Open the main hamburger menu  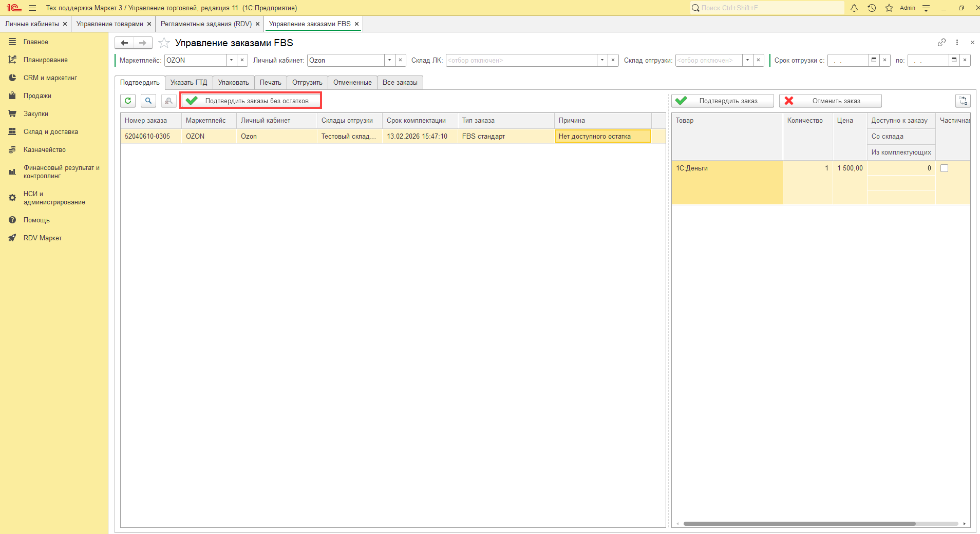32,8
